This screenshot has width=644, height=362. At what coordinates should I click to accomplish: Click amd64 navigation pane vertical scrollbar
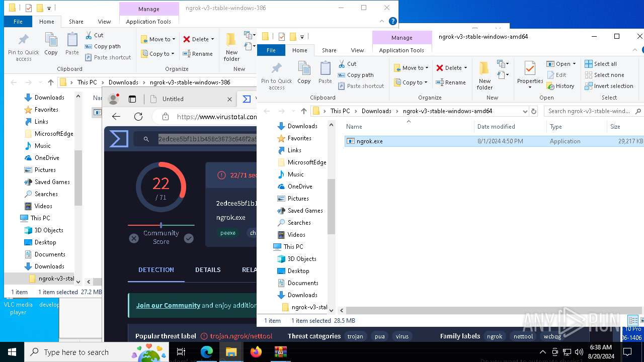pyautogui.click(x=331, y=207)
